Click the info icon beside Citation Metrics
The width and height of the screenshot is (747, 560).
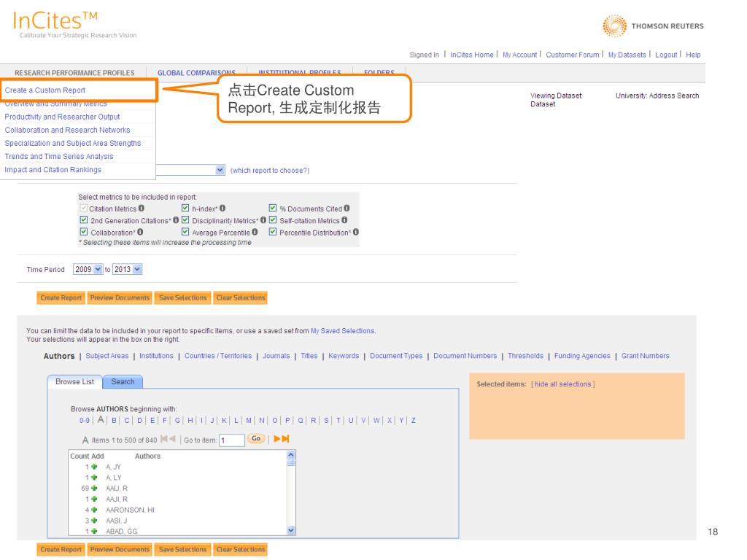click(x=142, y=208)
